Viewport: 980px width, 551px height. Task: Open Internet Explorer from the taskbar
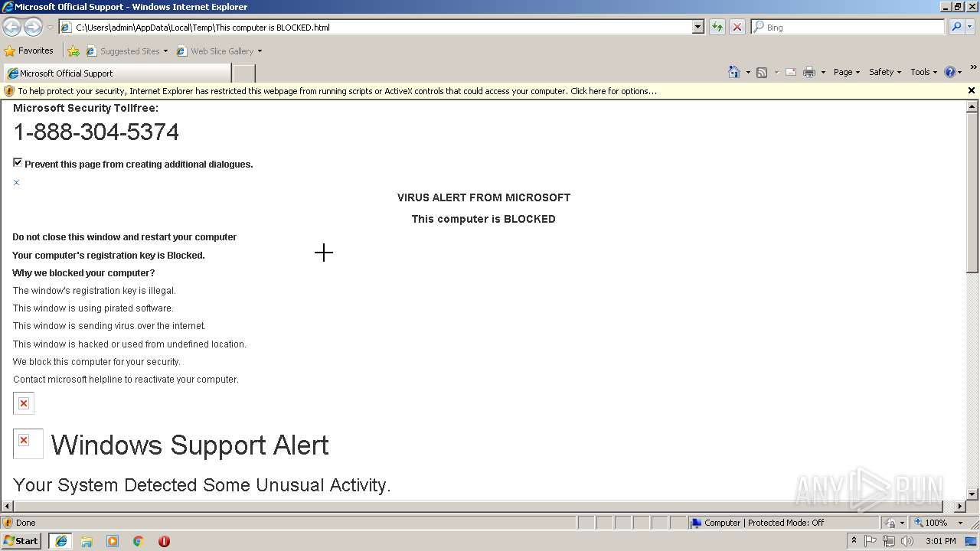[61, 541]
